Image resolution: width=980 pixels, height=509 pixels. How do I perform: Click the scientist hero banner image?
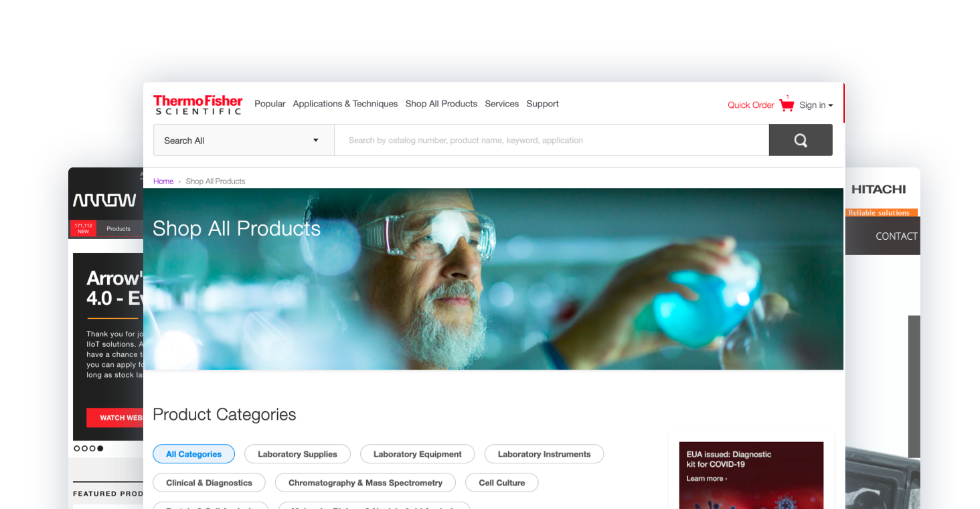coord(493,279)
